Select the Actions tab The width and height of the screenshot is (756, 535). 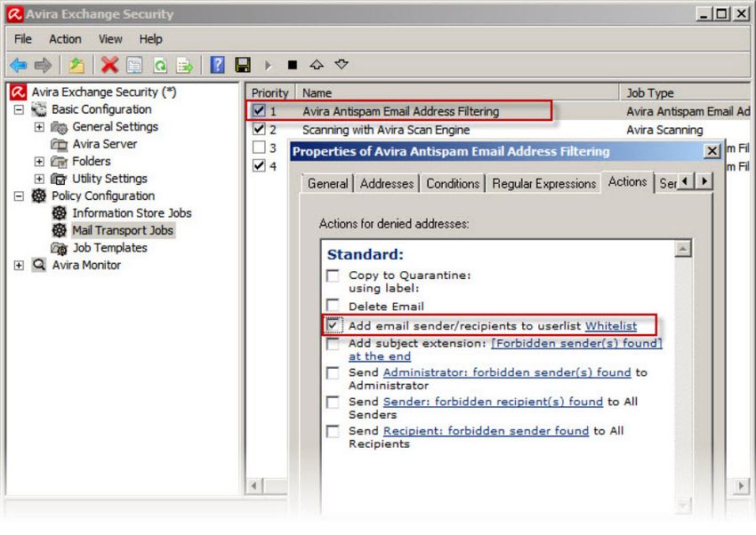coord(627,181)
